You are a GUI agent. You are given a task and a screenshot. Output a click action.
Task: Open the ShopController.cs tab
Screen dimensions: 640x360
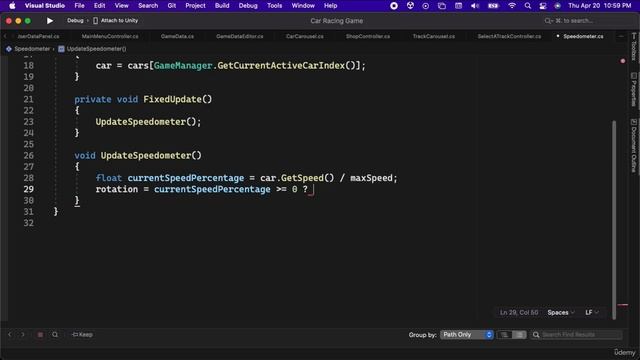(368, 36)
